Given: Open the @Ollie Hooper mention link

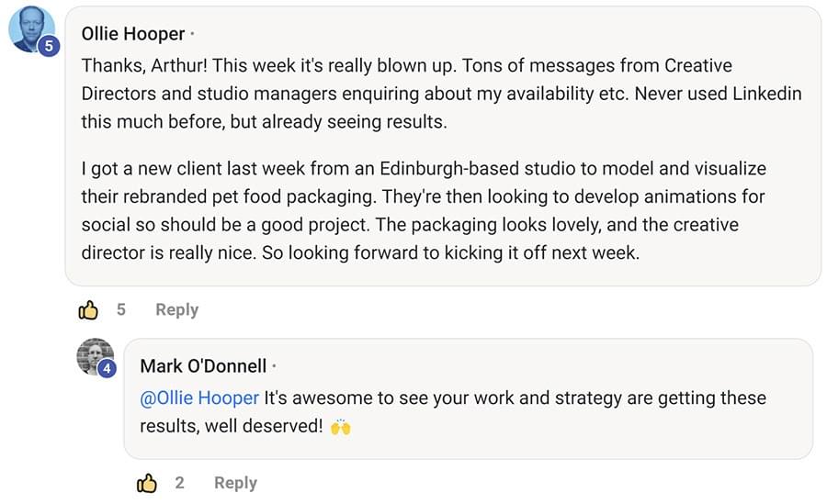Looking at the screenshot, I should coord(199,398).
